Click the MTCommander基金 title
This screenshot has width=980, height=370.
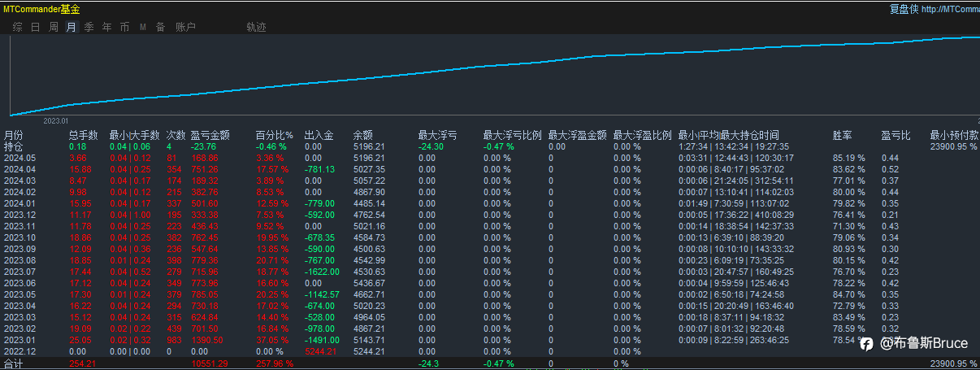[x=40, y=9]
